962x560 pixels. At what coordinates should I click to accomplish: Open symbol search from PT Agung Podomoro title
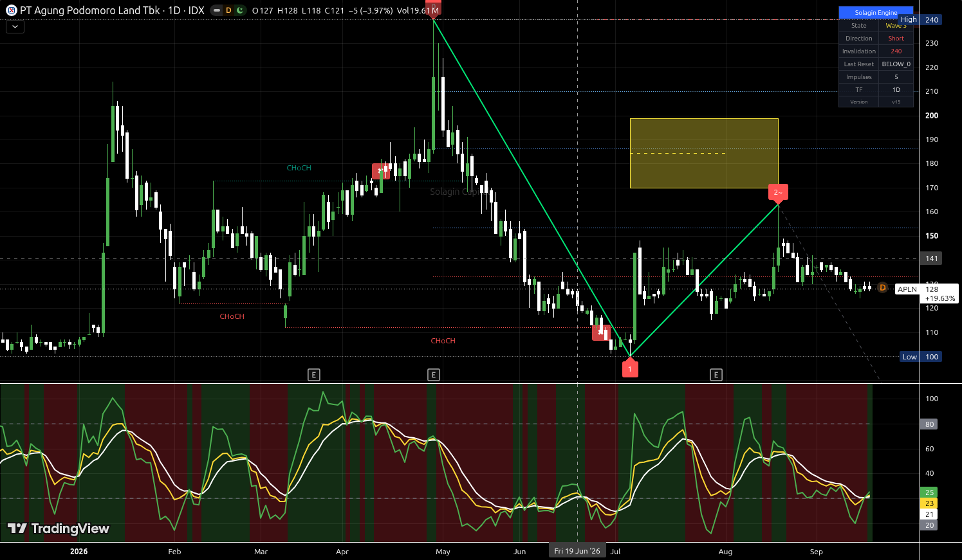pyautogui.click(x=90, y=10)
